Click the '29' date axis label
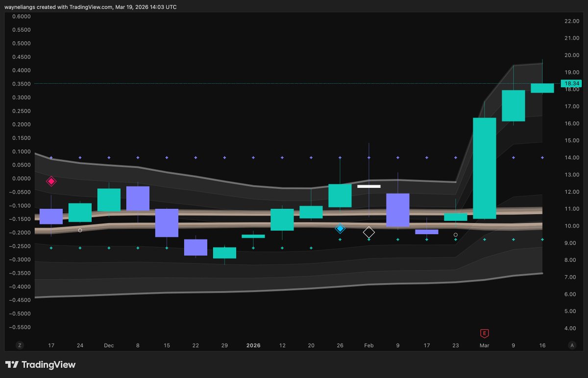Image resolution: width=588 pixels, height=378 pixels. [x=224, y=345]
